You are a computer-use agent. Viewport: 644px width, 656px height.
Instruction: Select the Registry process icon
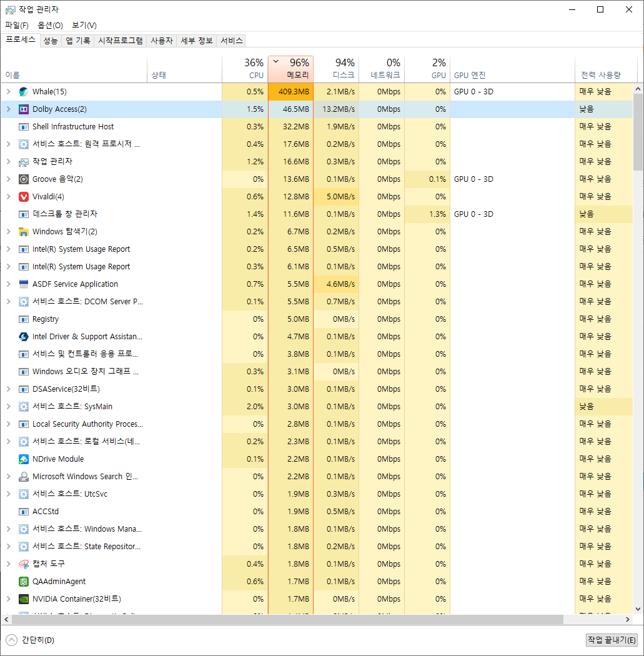click(x=24, y=319)
